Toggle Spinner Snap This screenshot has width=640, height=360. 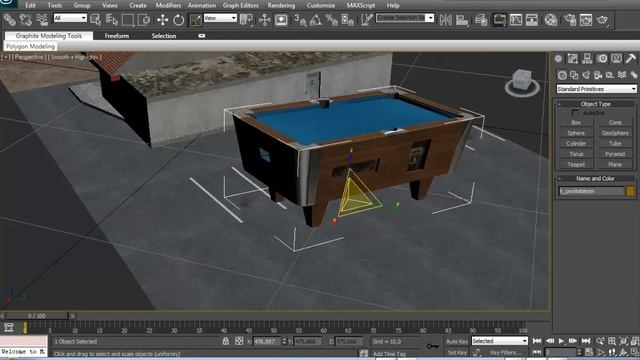coord(347,20)
